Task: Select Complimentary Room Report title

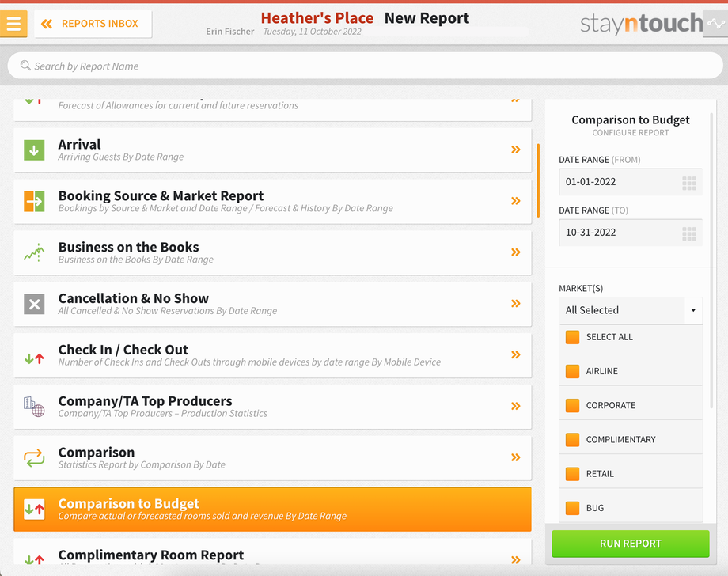Action: pyautogui.click(x=151, y=555)
